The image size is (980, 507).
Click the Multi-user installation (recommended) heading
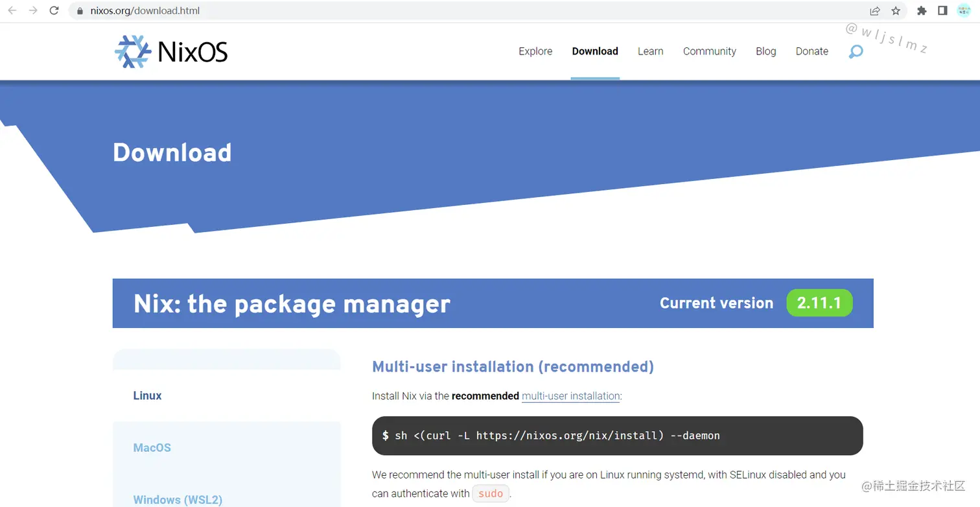[513, 366]
